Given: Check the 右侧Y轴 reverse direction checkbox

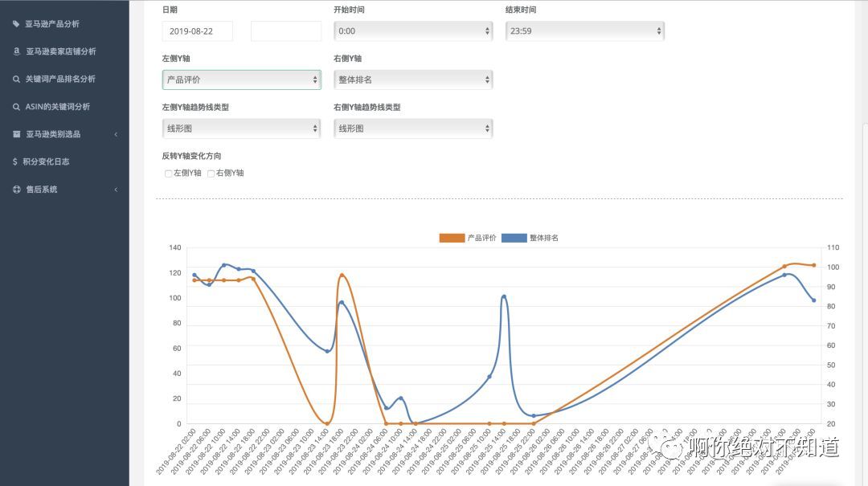Looking at the screenshot, I should [x=211, y=174].
